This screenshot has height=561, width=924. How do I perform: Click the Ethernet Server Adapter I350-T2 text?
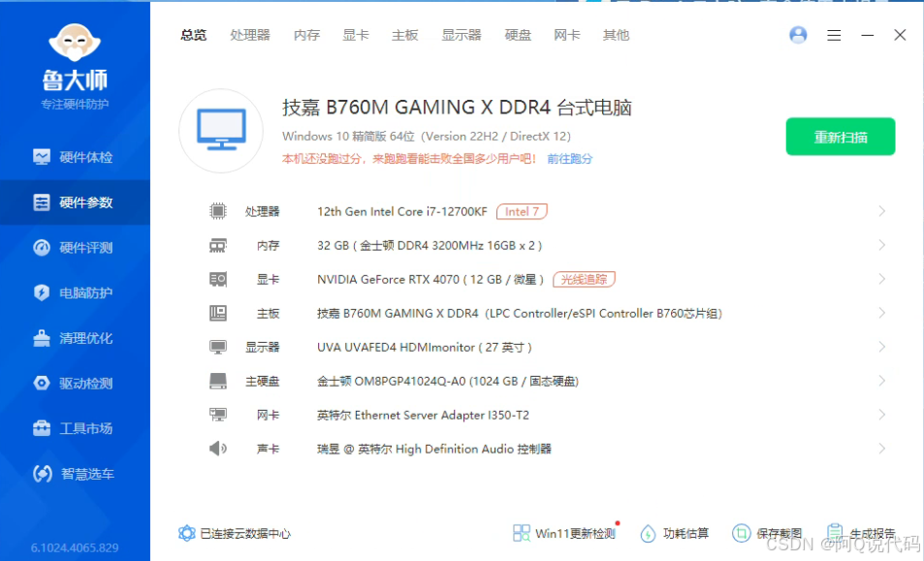[442, 415]
